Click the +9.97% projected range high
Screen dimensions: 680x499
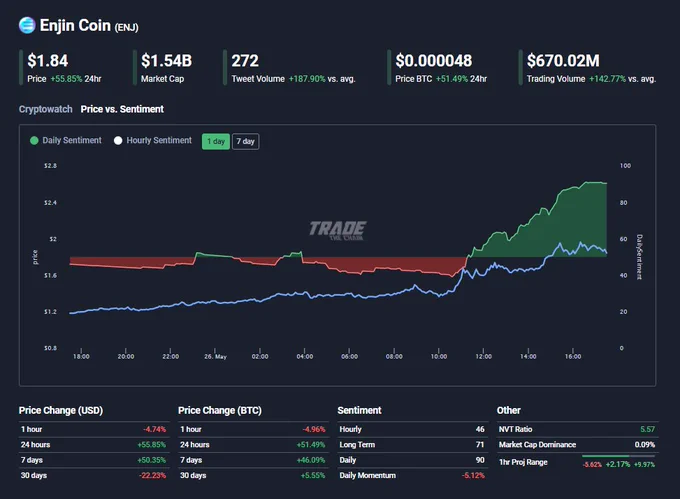pos(644,465)
